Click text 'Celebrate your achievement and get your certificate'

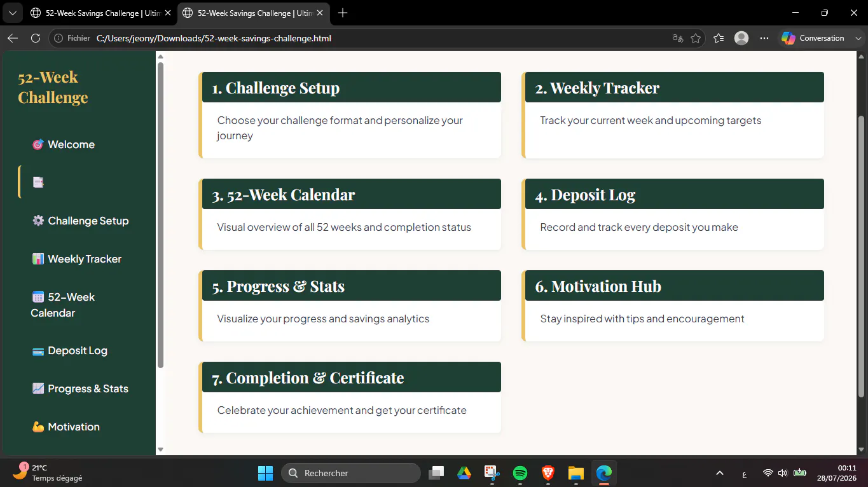342,410
